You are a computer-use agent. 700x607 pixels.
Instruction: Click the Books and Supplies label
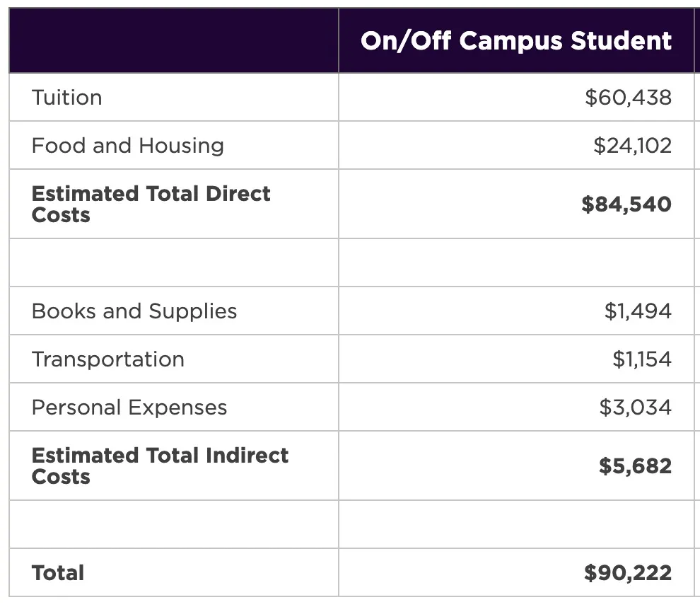pyautogui.click(x=134, y=311)
